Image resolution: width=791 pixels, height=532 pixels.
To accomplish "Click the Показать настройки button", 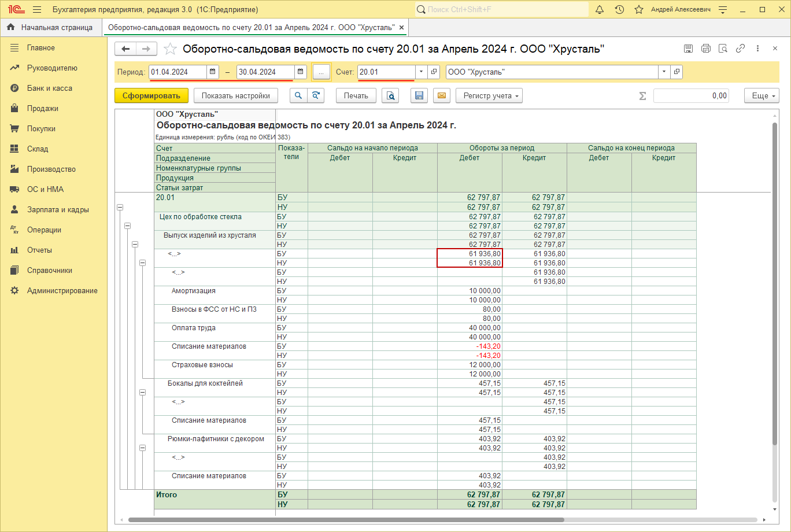I will [235, 96].
